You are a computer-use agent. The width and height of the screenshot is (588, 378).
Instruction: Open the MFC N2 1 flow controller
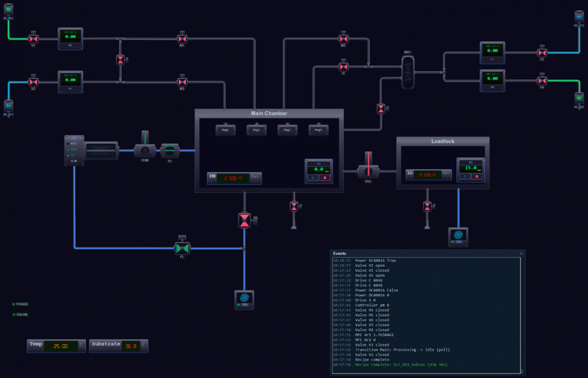tap(70, 38)
